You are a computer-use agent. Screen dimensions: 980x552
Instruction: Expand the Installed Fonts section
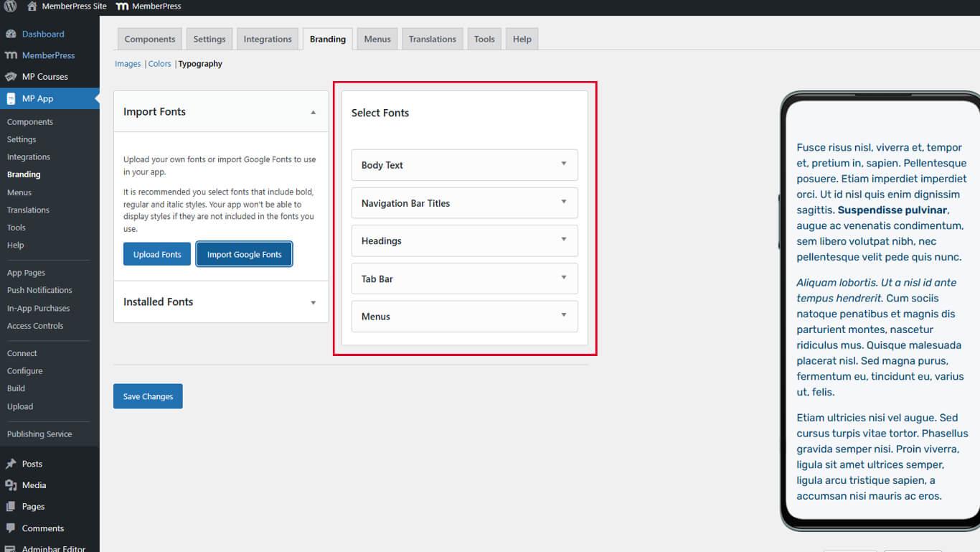[313, 302]
